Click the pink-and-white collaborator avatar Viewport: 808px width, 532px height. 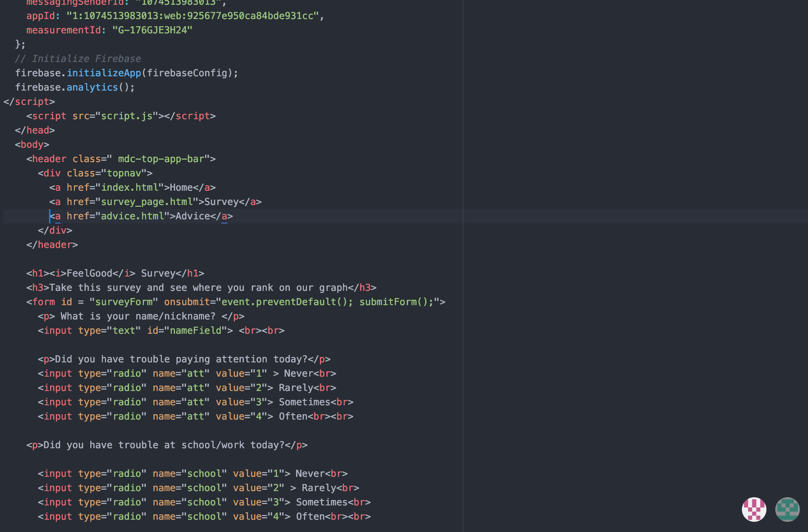754,509
